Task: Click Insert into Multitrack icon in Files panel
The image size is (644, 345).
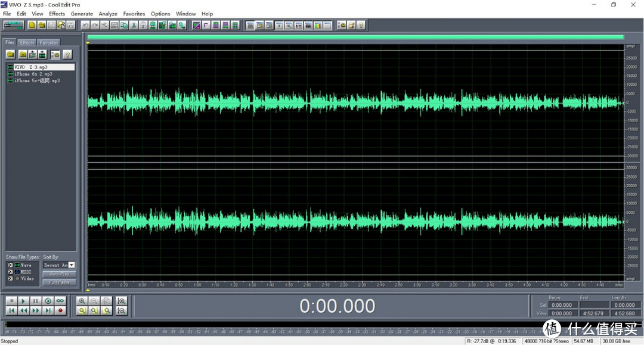Action: 32,54
